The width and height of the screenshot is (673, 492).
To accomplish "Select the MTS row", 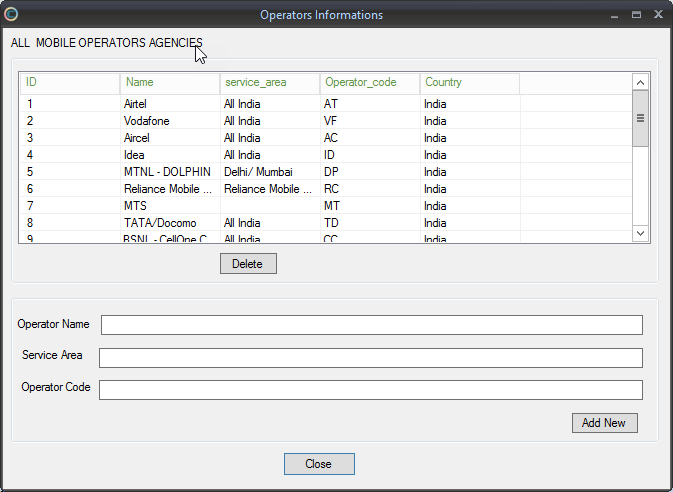I will pyautogui.click(x=326, y=206).
